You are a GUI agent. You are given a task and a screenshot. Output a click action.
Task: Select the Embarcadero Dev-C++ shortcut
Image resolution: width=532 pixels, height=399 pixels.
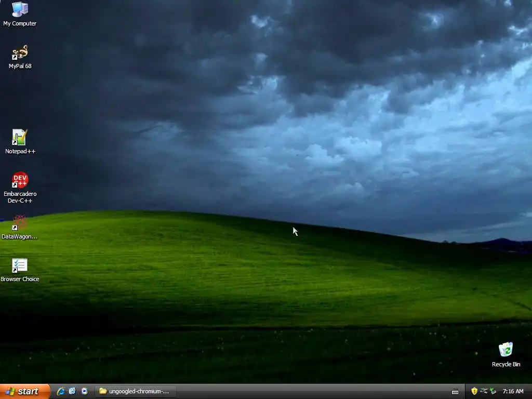20,188
